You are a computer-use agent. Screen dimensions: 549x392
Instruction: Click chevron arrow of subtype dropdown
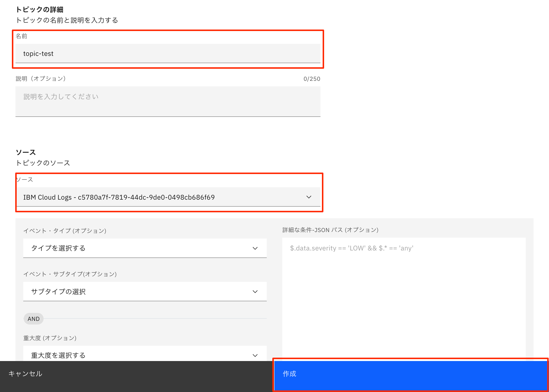click(x=255, y=292)
